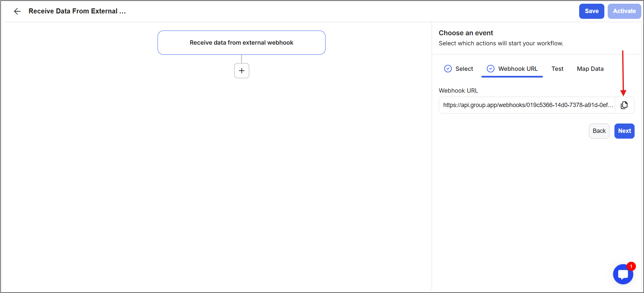Image resolution: width=644 pixels, height=293 pixels.
Task: Click the chat notification badge
Action: [x=631, y=266]
